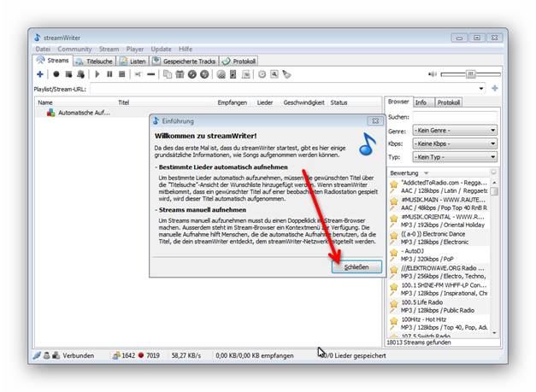
Task: Select AddictedToRadio.com stream entry
Action: 439,186
